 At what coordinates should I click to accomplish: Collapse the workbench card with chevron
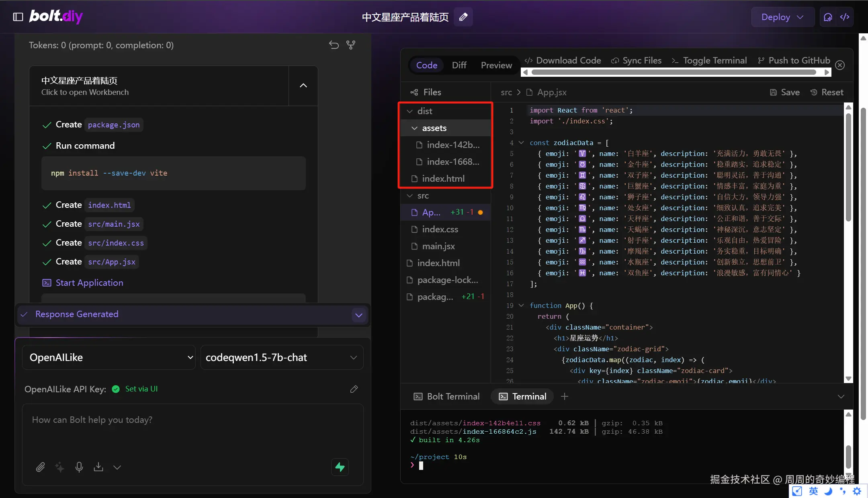[x=303, y=86]
